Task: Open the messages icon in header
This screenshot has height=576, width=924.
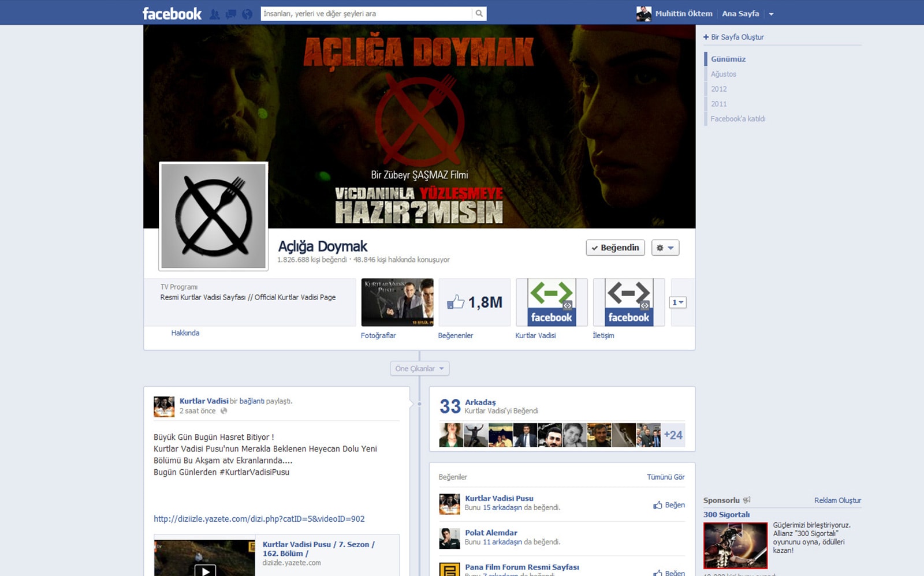Action: pyautogui.click(x=230, y=14)
